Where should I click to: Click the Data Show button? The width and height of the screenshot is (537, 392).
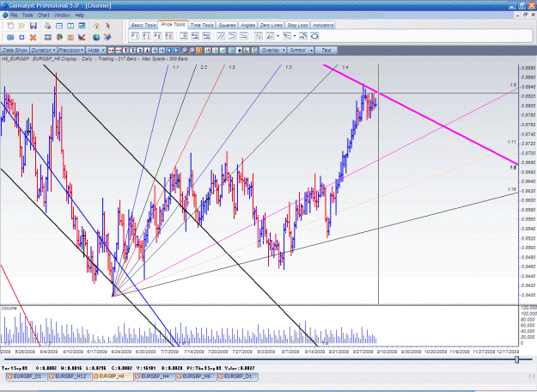[x=15, y=51]
